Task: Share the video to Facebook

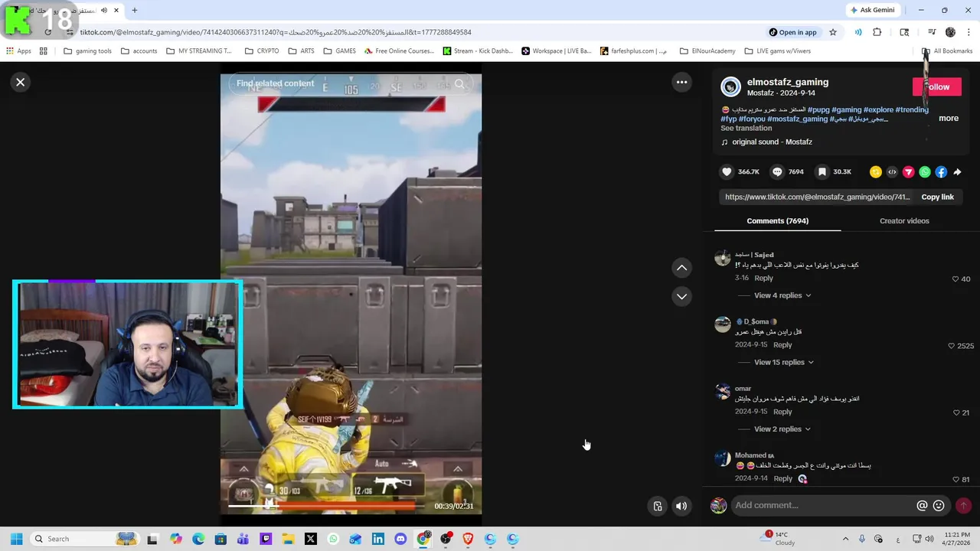Action: [x=941, y=172]
